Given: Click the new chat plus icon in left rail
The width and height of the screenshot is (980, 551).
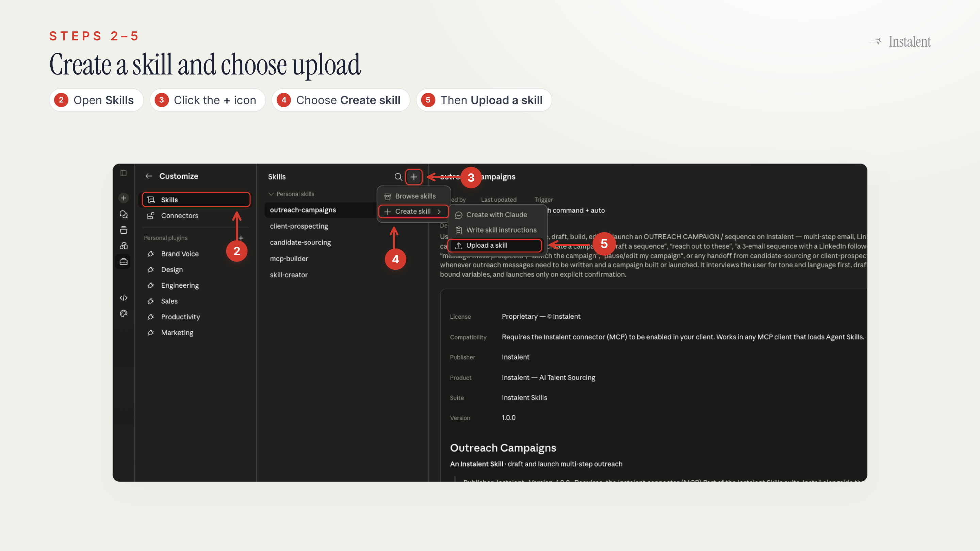Looking at the screenshot, I should click(123, 198).
